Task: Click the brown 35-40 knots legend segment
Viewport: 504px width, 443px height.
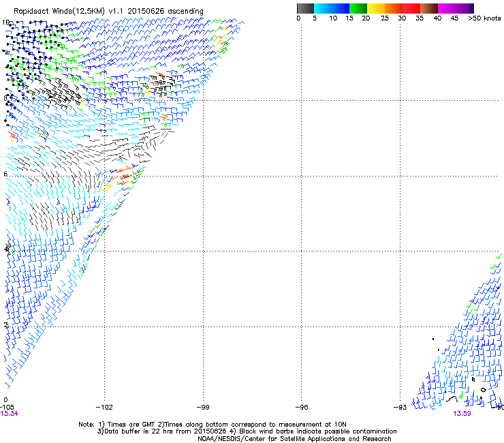Action: pyautogui.click(x=429, y=8)
